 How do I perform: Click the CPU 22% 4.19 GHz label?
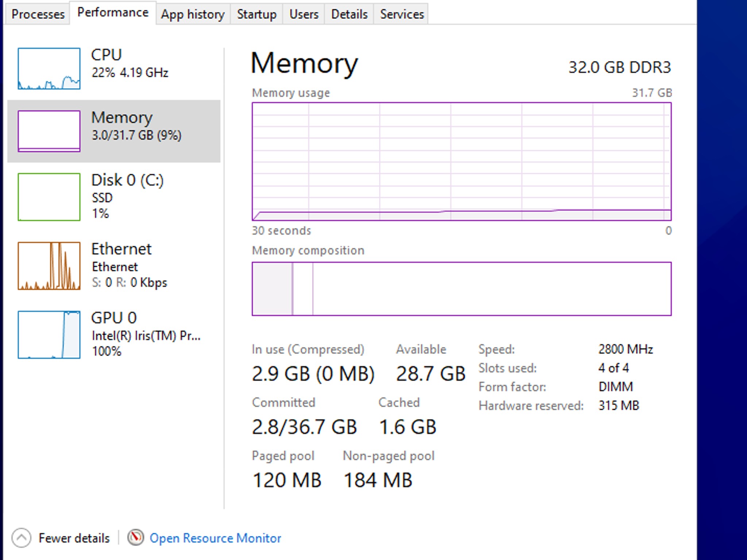click(x=129, y=63)
